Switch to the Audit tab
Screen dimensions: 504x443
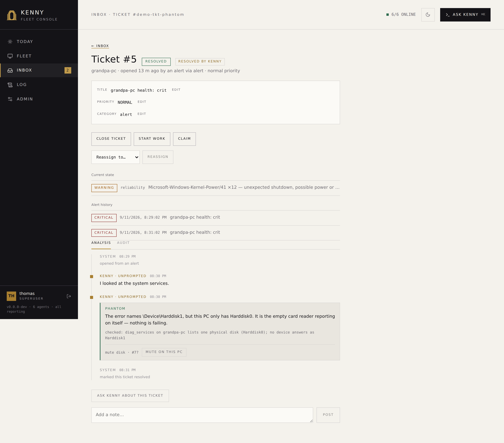pyautogui.click(x=123, y=243)
